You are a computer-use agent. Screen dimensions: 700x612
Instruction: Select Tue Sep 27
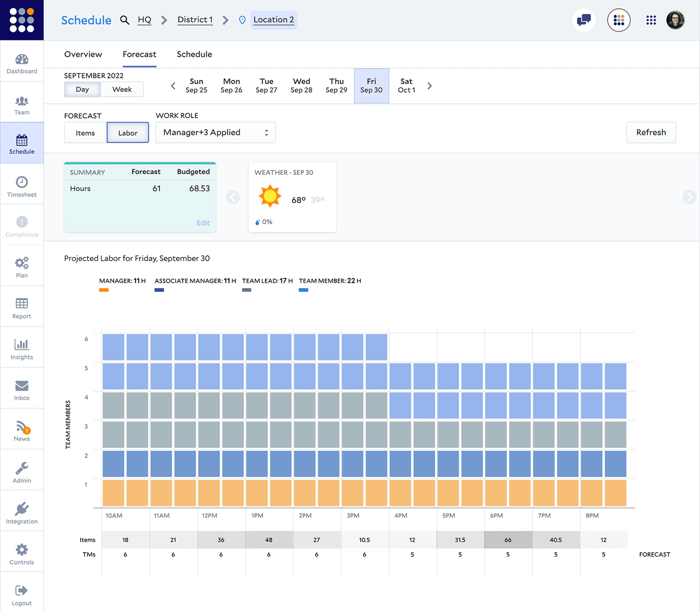point(266,86)
